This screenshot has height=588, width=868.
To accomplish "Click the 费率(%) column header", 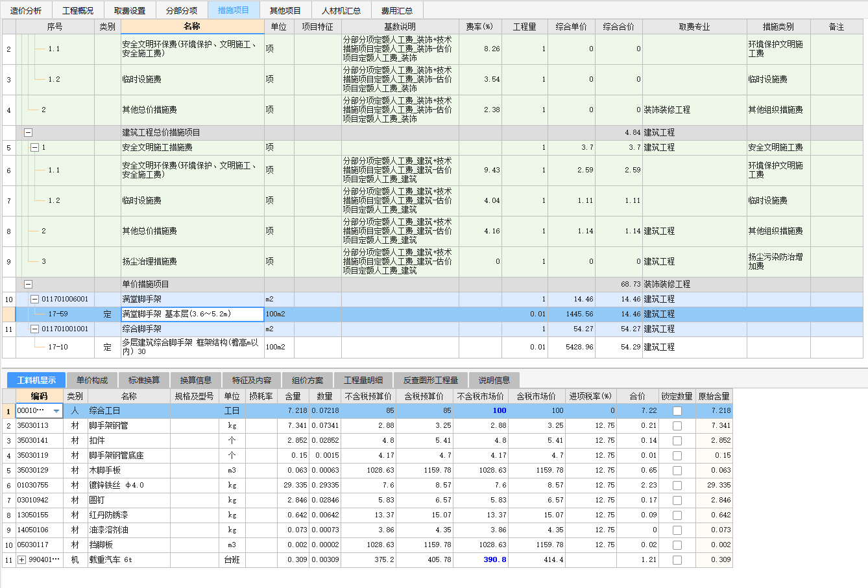I will click(x=480, y=27).
